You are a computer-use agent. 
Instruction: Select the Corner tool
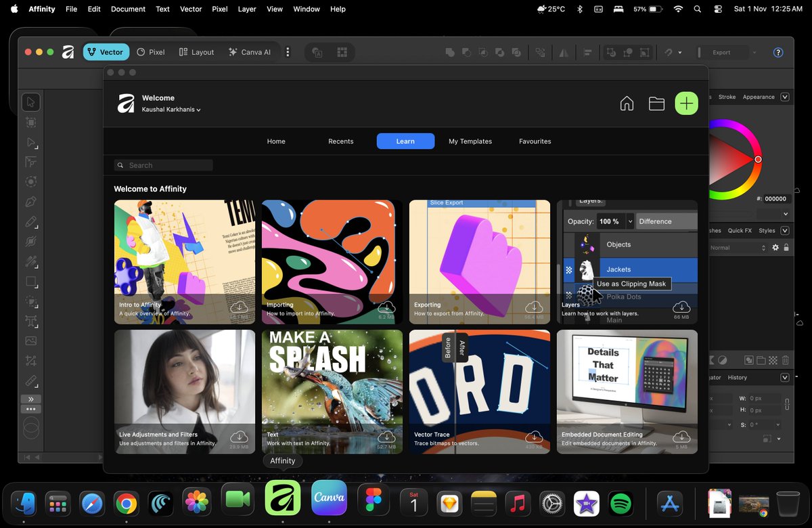30,162
